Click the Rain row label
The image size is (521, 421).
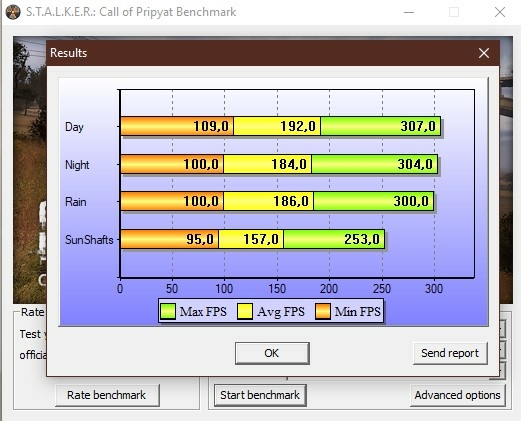(x=76, y=202)
